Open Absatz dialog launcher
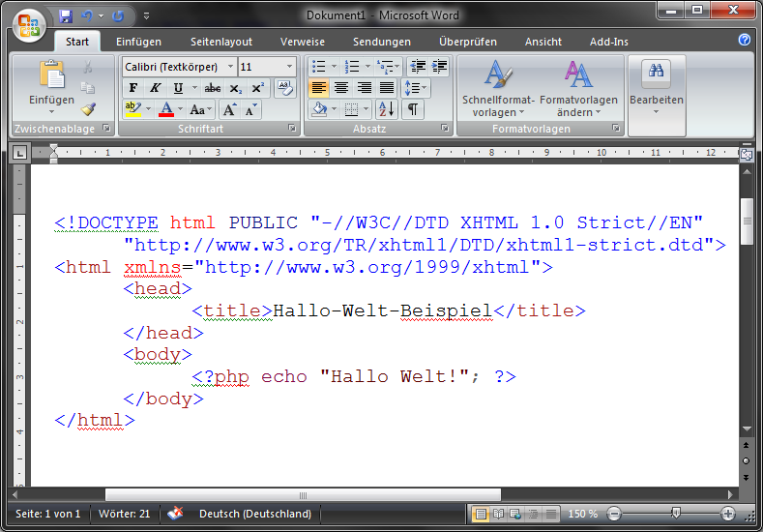This screenshot has height=532, width=763. (x=445, y=128)
